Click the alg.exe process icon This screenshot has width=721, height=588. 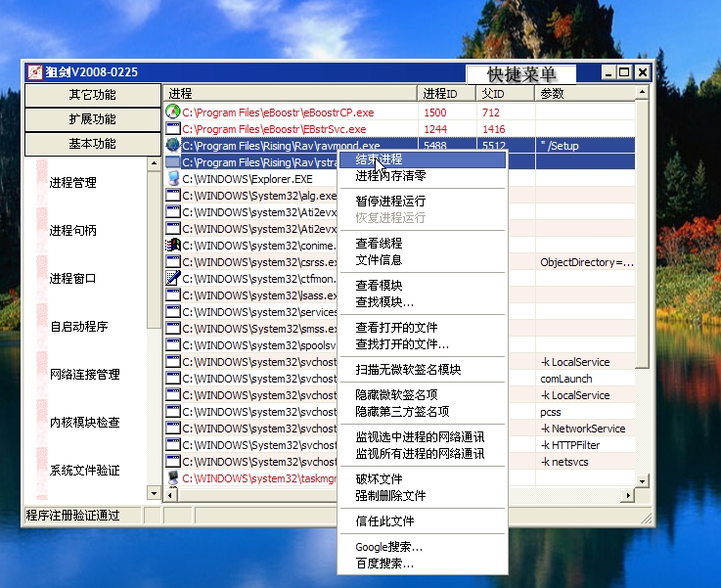pyautogui.click(x=173, y=196)
